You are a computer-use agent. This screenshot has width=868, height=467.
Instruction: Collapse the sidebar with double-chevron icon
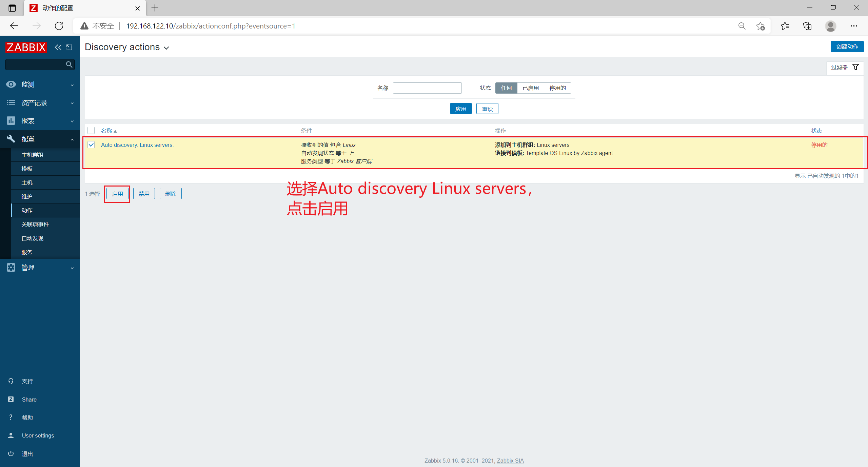[58, 47]
